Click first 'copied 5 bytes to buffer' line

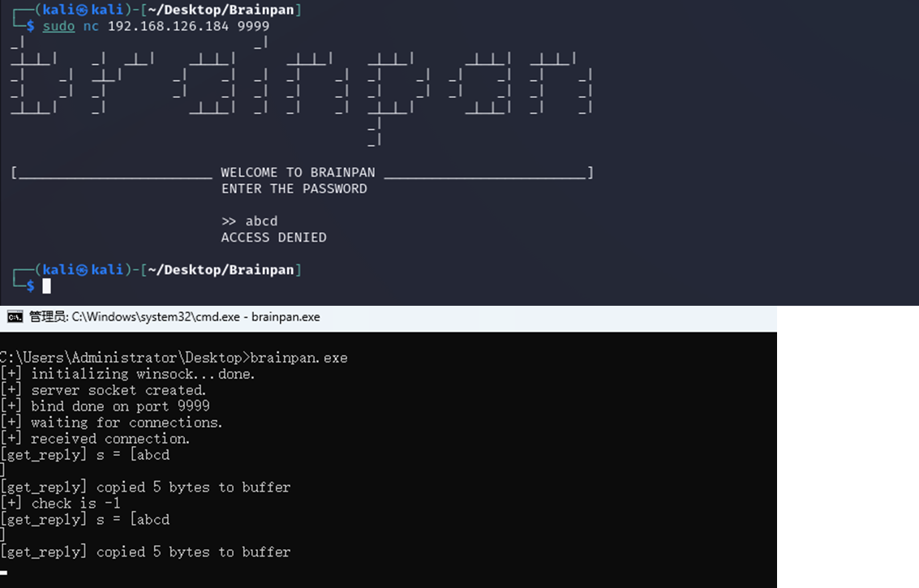tap(145, 487)
